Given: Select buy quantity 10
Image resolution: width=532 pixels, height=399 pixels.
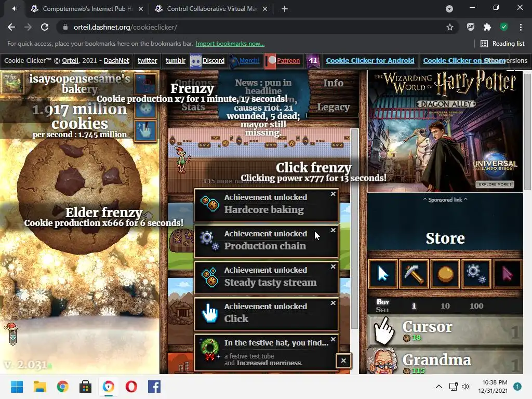Looking at the screenshot, I should (x=445, y=306).
